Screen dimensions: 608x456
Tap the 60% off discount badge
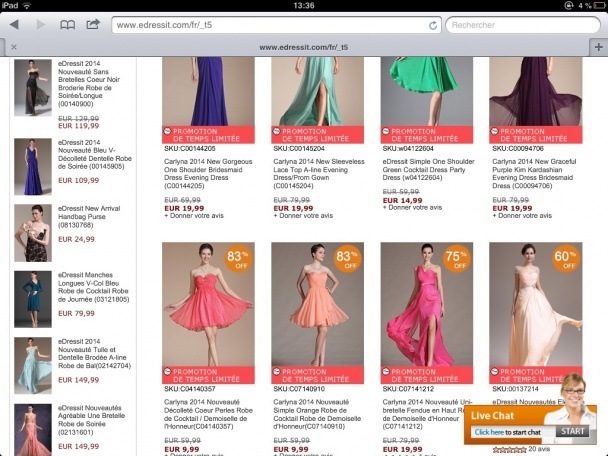click(x=564, y=260)
